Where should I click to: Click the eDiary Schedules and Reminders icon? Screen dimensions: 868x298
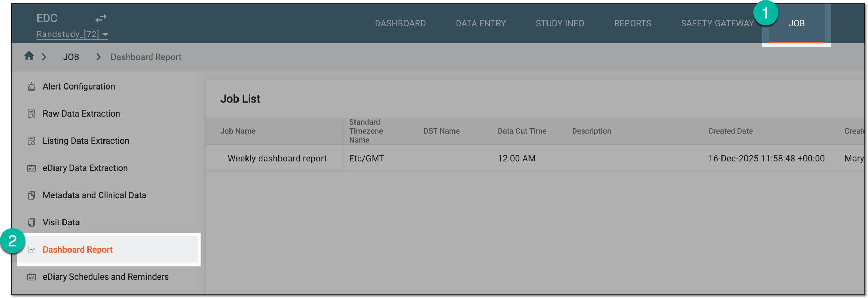(32, 277)
